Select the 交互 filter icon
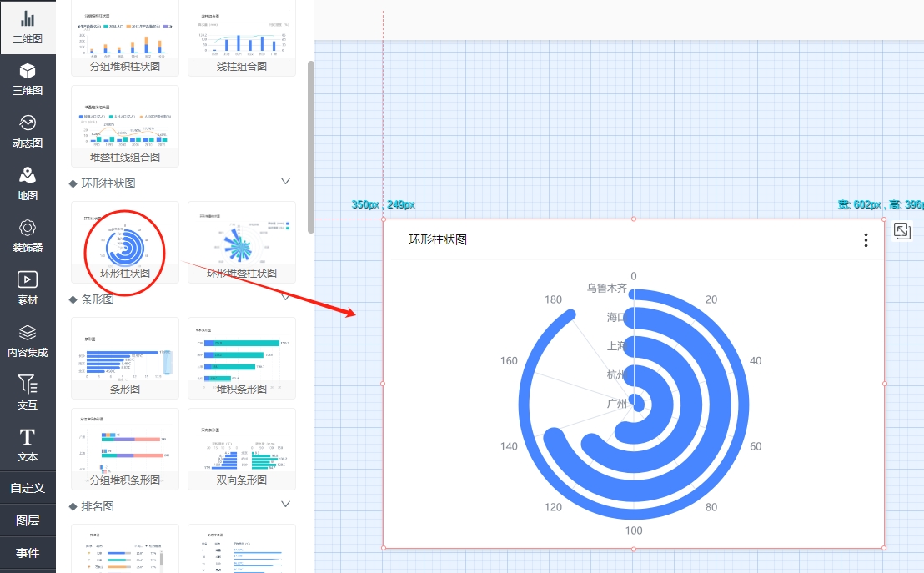The width and height of the screenshot is (924, 573). tap(28, 393)
